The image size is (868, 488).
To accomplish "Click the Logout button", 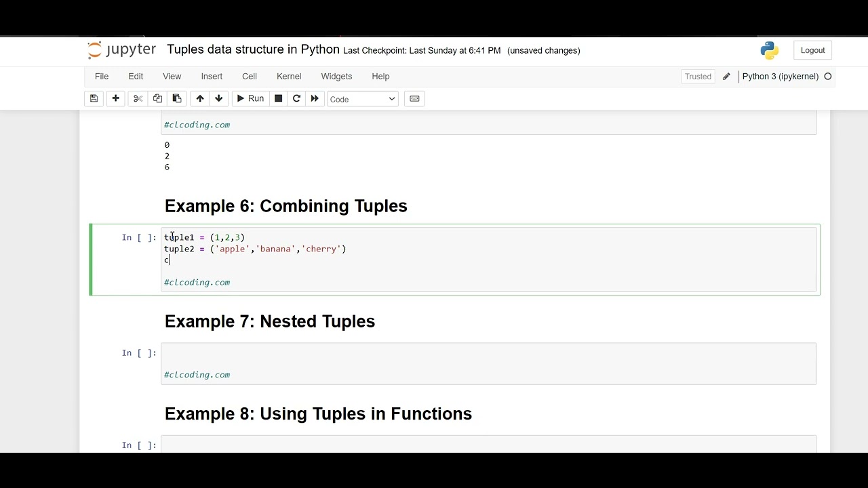I will 812,50.
